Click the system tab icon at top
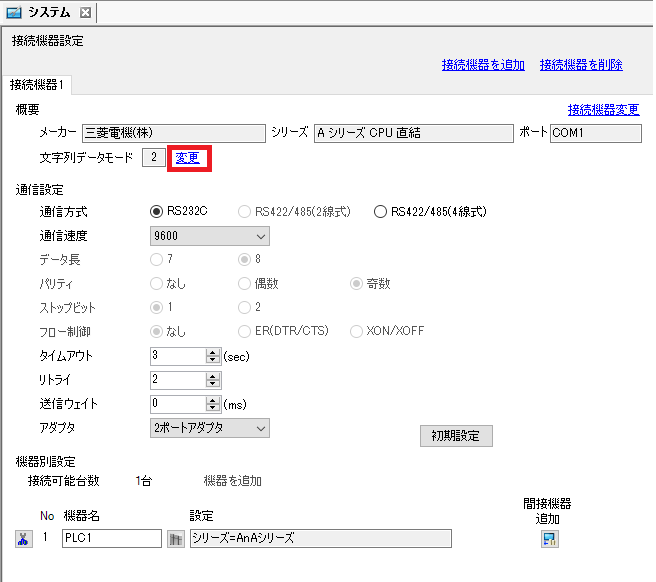Screen dimensions: 656x582 [14, 13]
